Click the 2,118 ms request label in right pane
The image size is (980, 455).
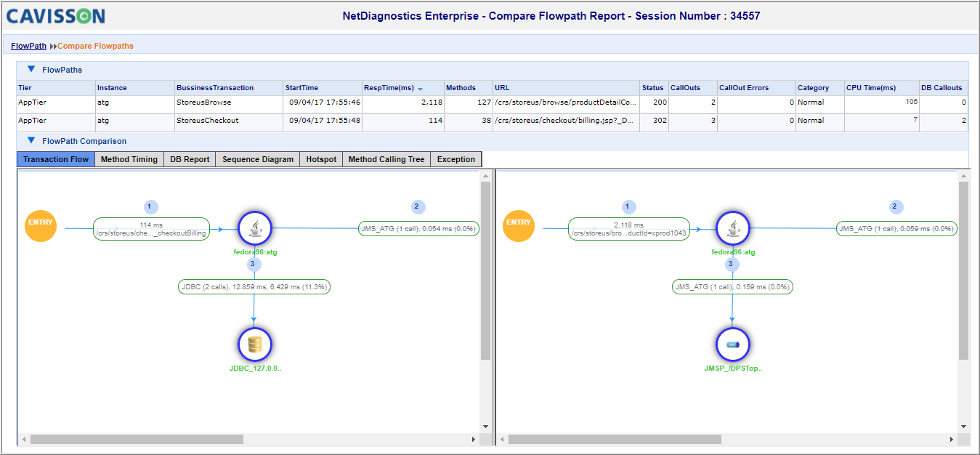629,229
